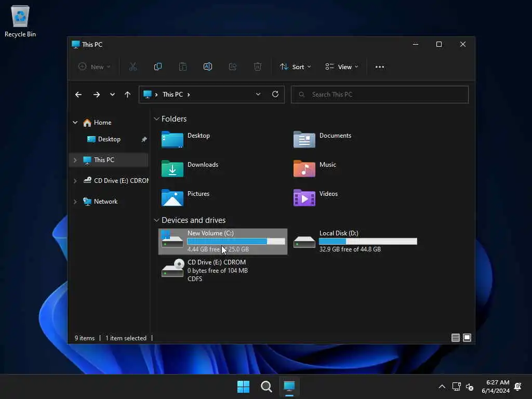Click "1 item selected" in status bar
The width and height of the screenshot is (532, 399).
[126, 338]
